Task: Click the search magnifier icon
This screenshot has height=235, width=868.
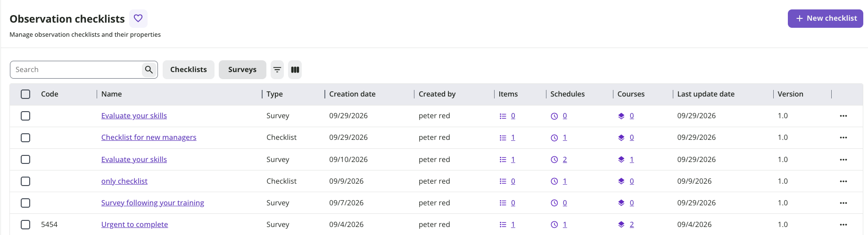Action: tap(149, 70)
